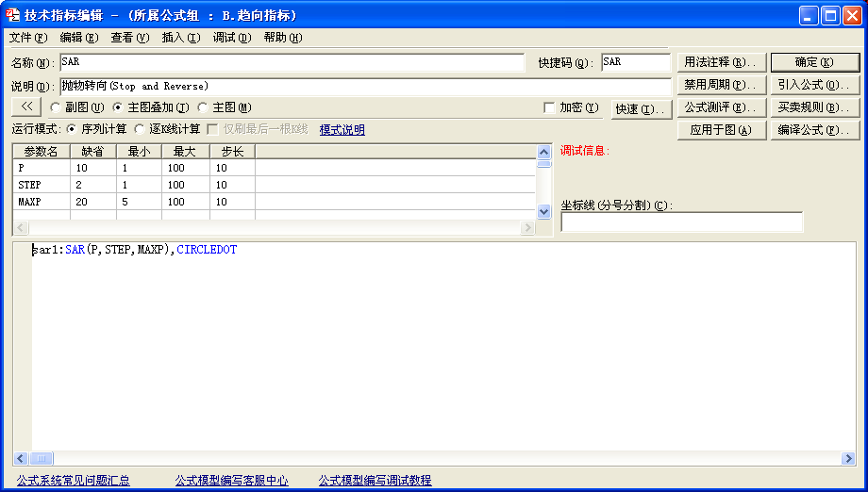Click default value 2 of STEP

tap(93, 185)
